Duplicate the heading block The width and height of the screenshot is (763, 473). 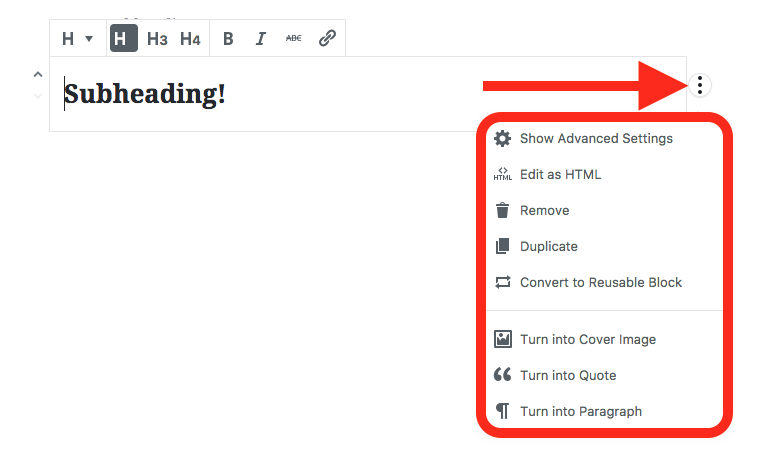click(548, 247)
